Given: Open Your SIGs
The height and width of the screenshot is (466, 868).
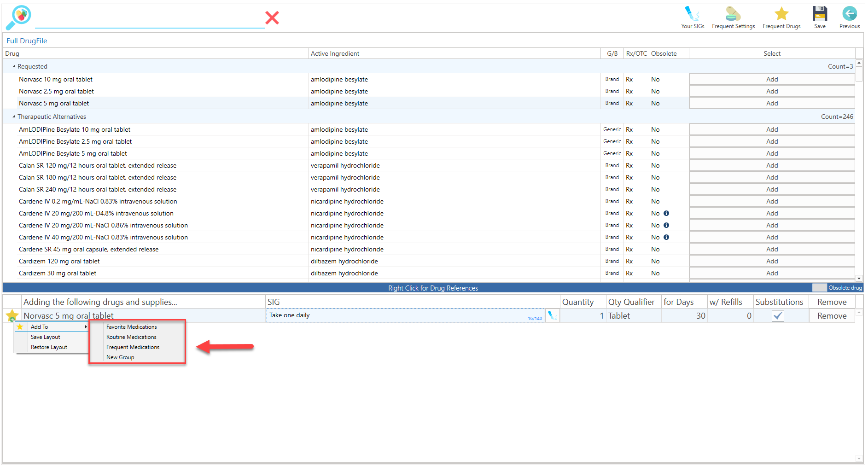Looking at the screenshot, I should 693,17.
